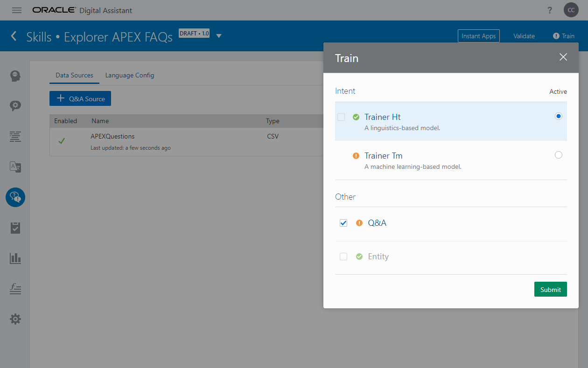
Task: Open the Components function sidebar icon
Action: coord(15,289)
